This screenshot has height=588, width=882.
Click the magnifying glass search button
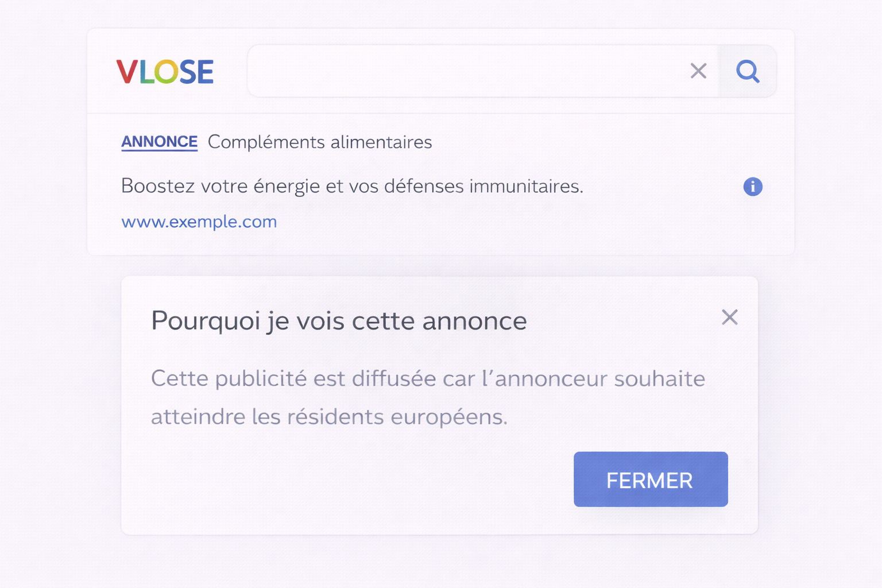(x=748, y=71)
